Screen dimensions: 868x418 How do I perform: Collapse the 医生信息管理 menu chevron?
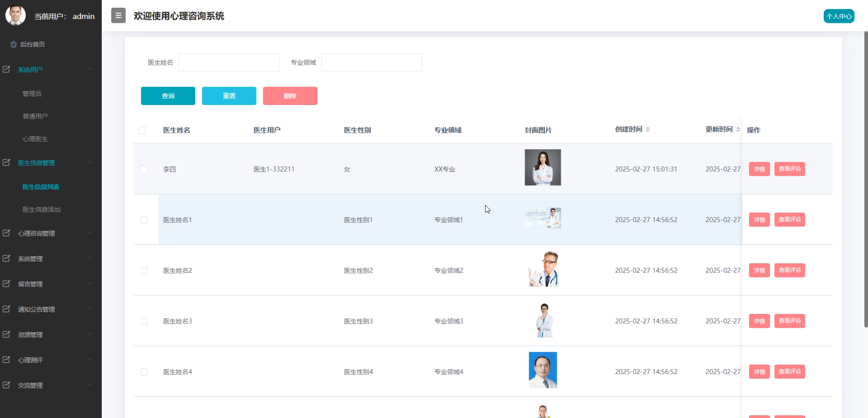click(90, 162)
